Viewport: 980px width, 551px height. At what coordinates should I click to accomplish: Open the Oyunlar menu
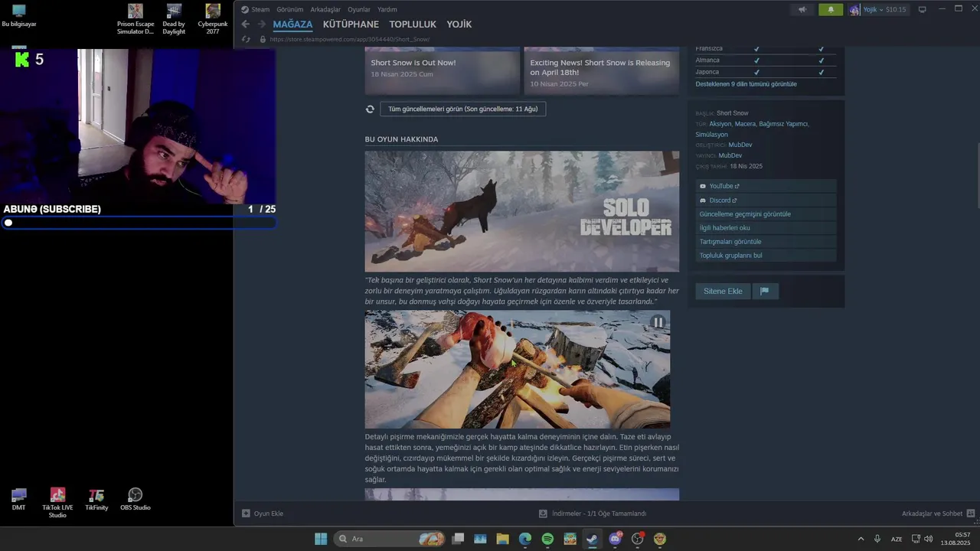point(359,9)
